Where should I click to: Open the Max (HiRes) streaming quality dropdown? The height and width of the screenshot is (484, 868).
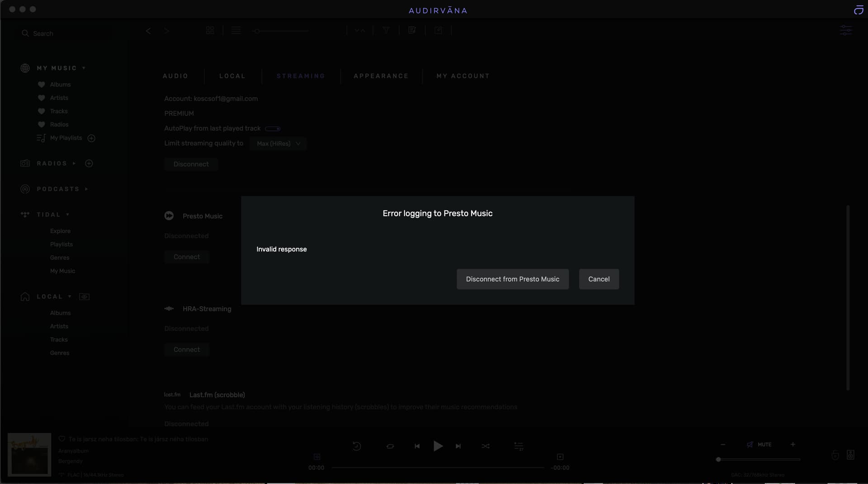[x=278, y=143]
